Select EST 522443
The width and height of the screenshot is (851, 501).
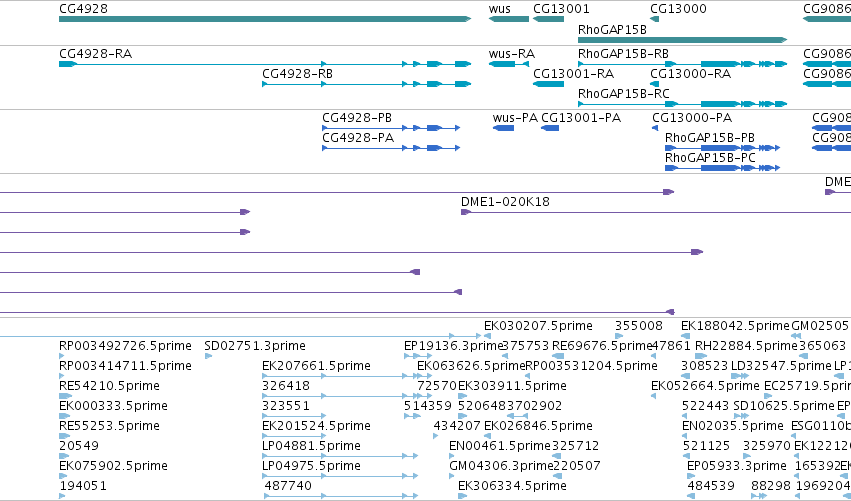point(706,406)
